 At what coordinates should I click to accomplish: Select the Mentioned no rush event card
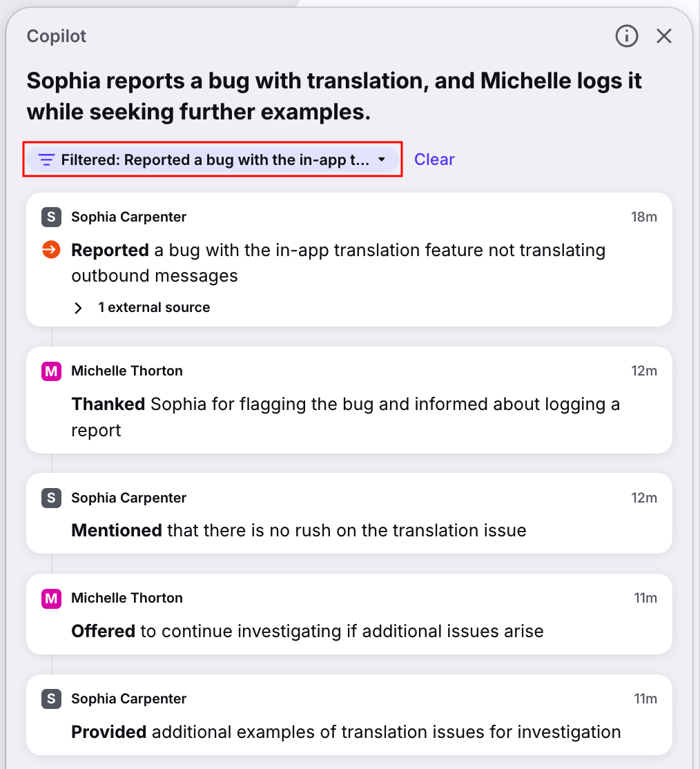point(349,514)
